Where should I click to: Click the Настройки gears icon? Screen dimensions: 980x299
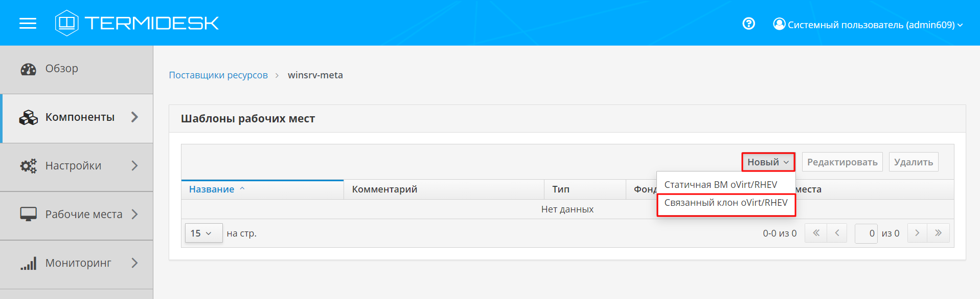(29, 166)
